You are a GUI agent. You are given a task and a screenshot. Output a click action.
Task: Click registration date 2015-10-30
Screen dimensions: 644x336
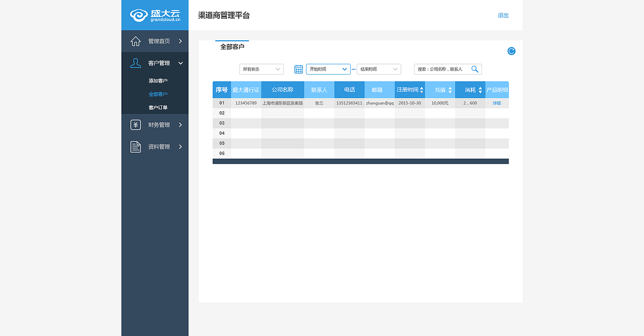[x=410, y=103]
